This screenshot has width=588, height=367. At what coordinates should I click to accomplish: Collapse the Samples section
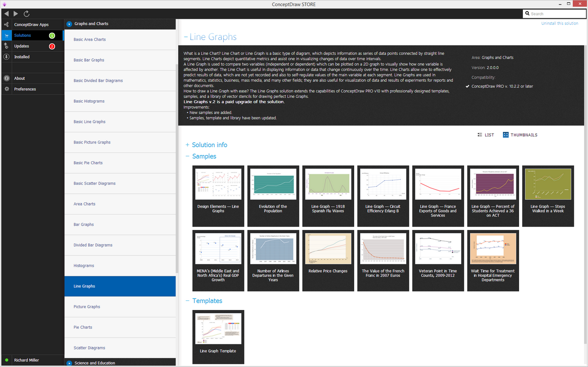tap(187, 156)
